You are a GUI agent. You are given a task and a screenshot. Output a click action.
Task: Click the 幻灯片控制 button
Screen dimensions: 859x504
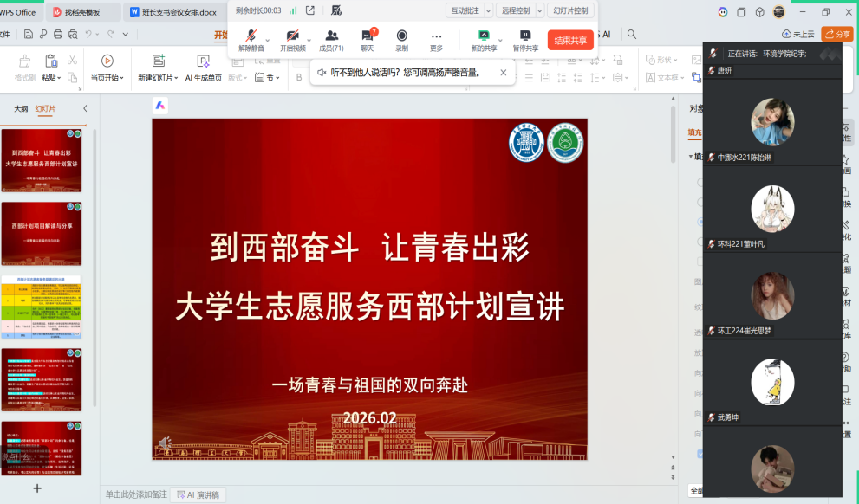[x=570, y=11]
